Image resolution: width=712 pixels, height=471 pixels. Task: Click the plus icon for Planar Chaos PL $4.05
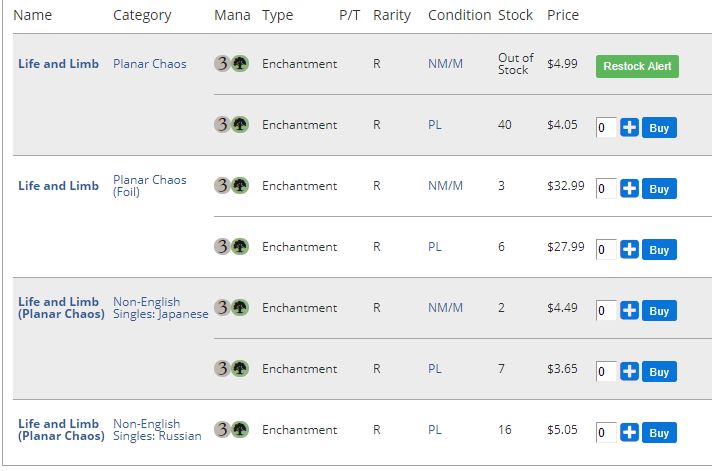click(629, 128)
